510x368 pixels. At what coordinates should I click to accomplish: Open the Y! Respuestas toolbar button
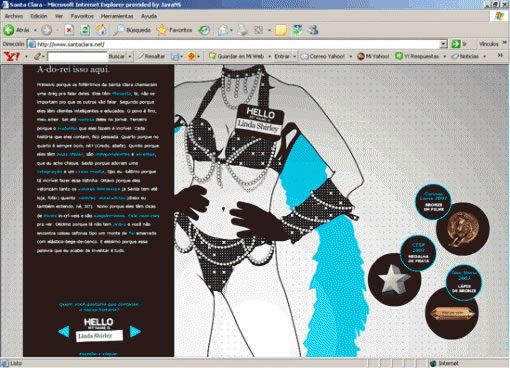[x=417, y=56]
